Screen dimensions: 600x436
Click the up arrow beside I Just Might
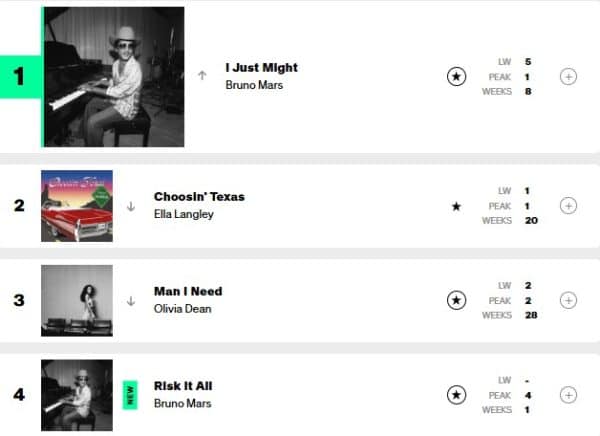204,76
